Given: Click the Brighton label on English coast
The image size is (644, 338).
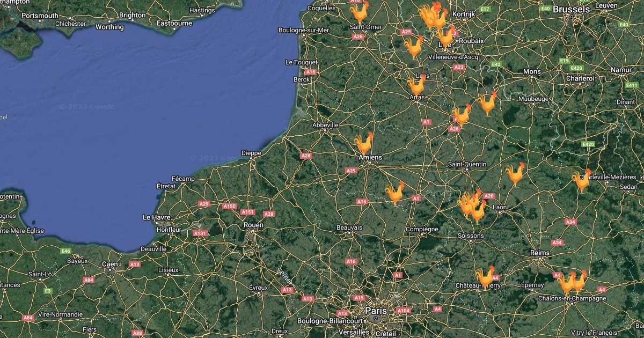Looking at the screenshot, I should pos(132,16).
